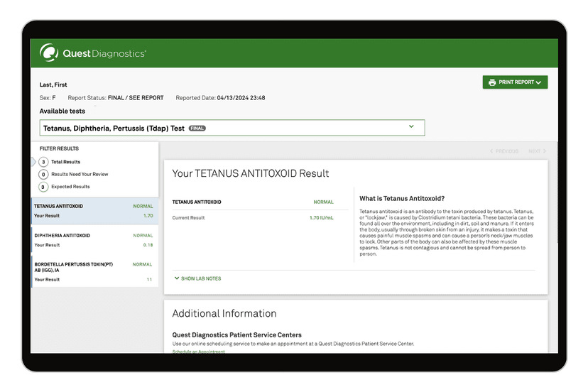This screenshot has width=588, height=392.
Task: Go to the Next result
Action: (537, 151)
